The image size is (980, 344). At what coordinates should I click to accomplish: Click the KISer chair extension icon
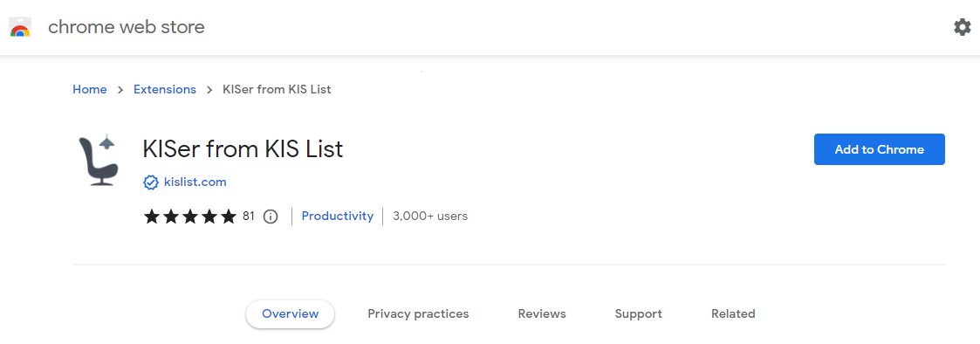pyautogui.click(x=98, y=161)
